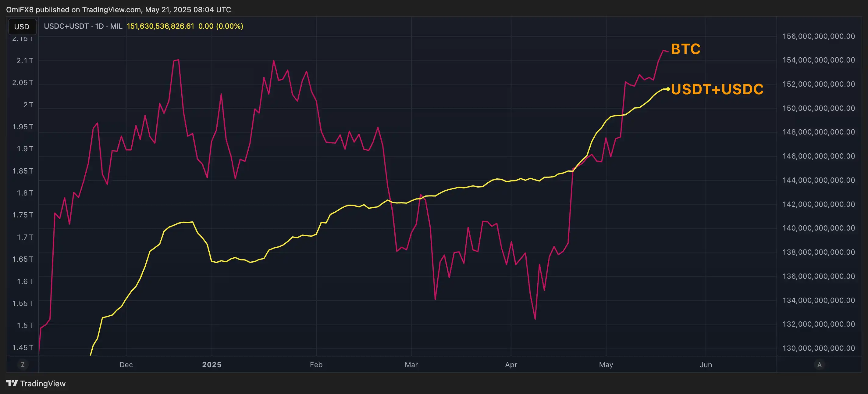The image size is (868, 394).
Task: Click the A auto-scale icon bottom-right
Action: pos(819,364)
